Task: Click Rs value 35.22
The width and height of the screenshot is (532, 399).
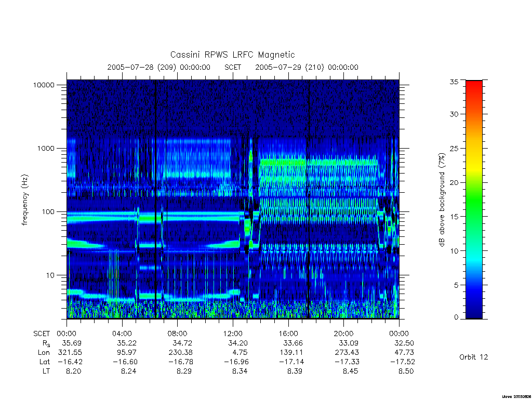Action: pos(127,343)
